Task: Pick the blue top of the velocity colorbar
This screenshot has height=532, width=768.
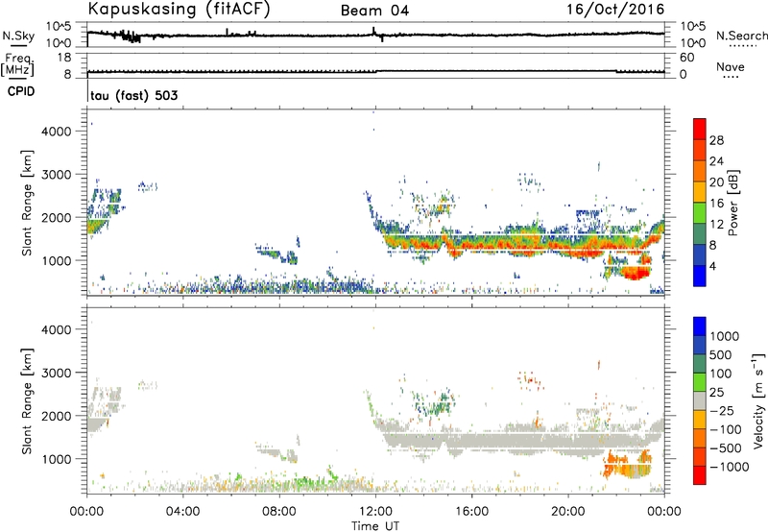Action: [700, 326]
